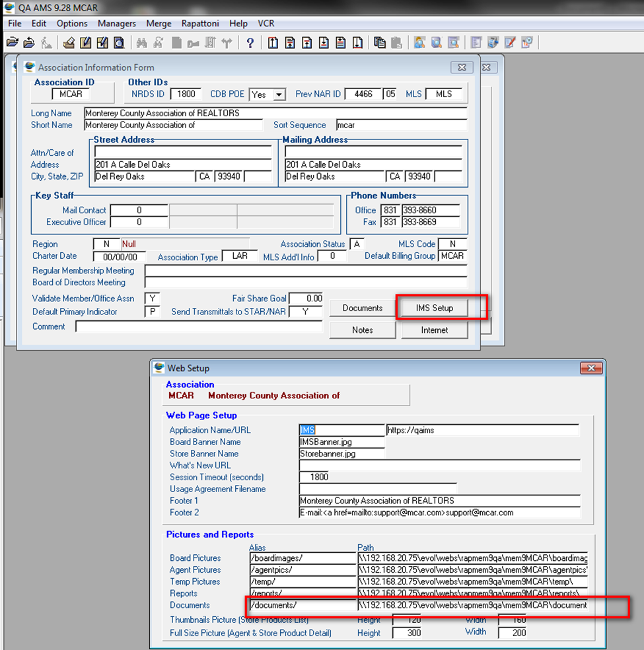Click the Documents button
This screenshot has width=644, height=650.
tap(362, 308)
